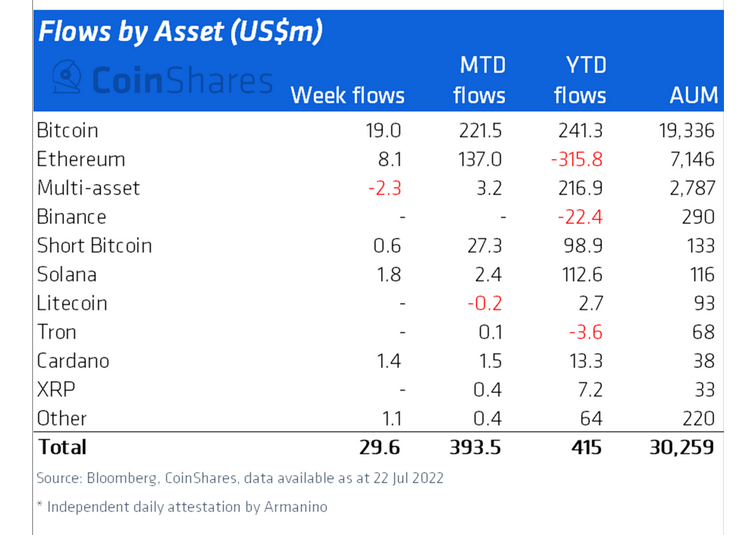
Task: Click the Ethereum row label
Action: pyautogui.click(x=81, y=159)
